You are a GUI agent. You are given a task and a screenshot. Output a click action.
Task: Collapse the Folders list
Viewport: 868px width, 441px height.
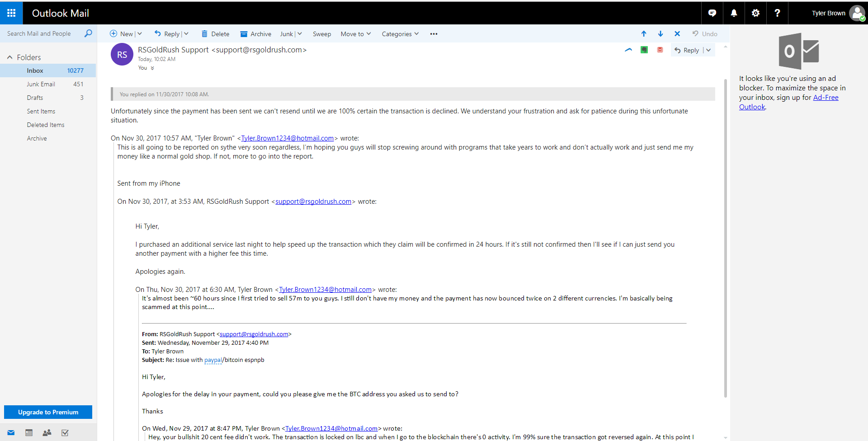(x=9, y=57)
